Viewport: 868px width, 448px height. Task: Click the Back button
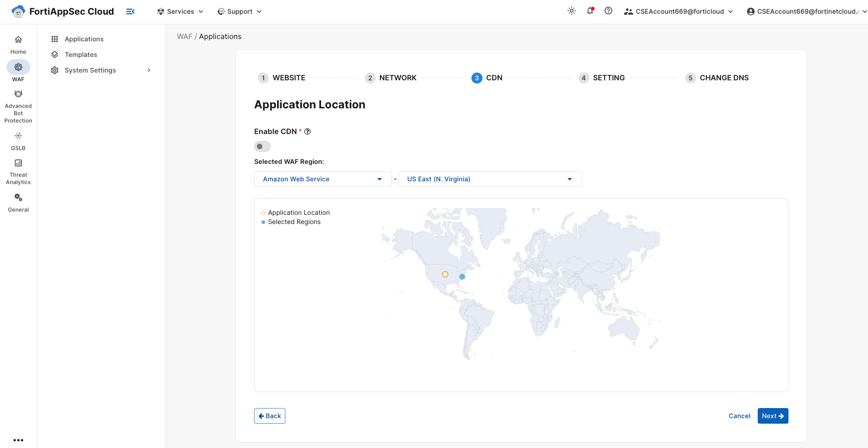(270, 416)
